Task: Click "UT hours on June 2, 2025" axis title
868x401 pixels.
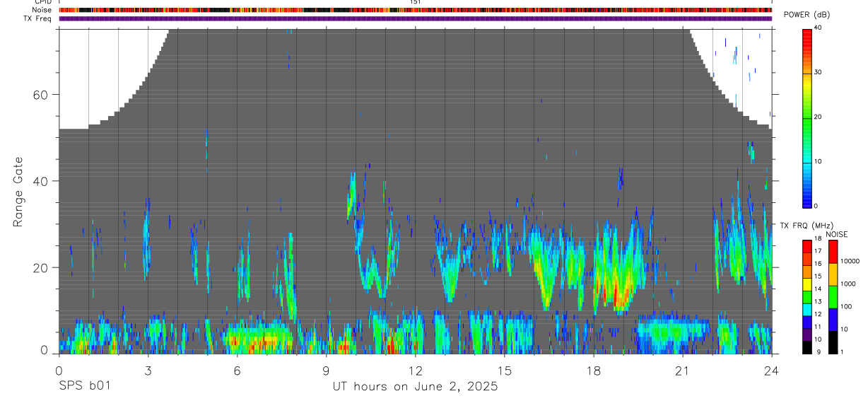Action: coord(416,387)
